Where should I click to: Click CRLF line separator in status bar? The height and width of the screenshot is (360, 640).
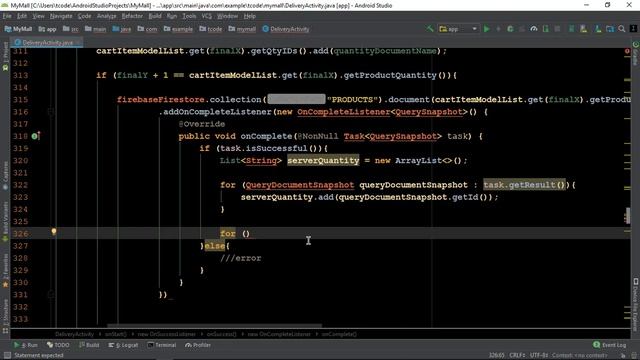coord(517,356)
